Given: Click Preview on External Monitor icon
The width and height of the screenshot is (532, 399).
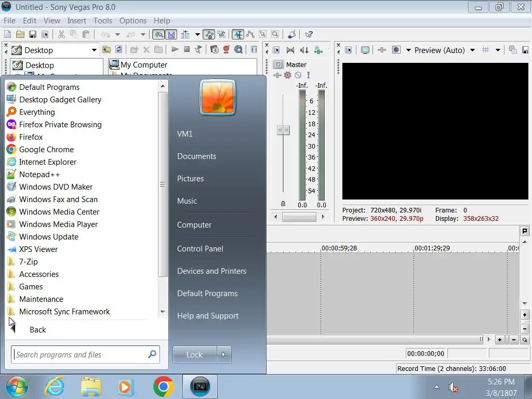Looking at the screenshot, I should 365,50.
